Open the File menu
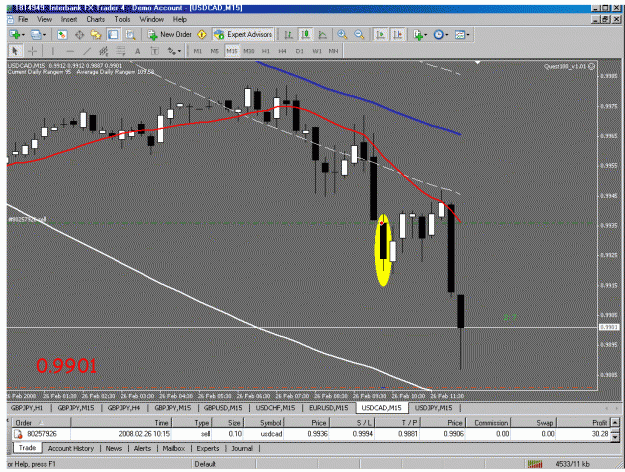The height and width of the screenshot is (472, 625). [23, 19]
